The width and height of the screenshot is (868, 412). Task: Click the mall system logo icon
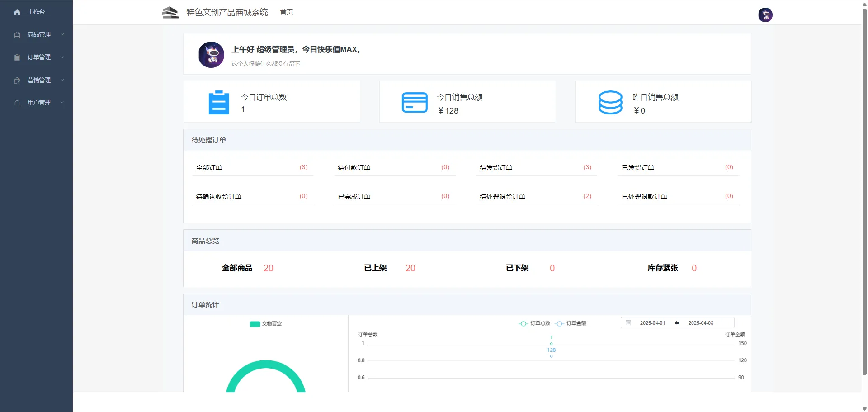(x=170, y=12)
